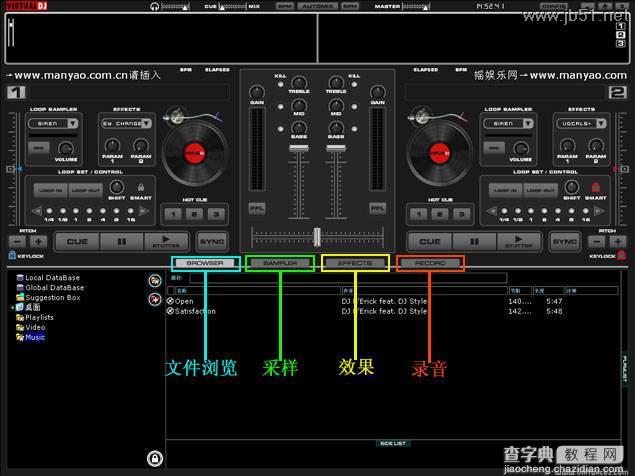The width and height of the screenshot is (635, 476).
Task: Switch to the Effects tab
Action: pos(355,263)
